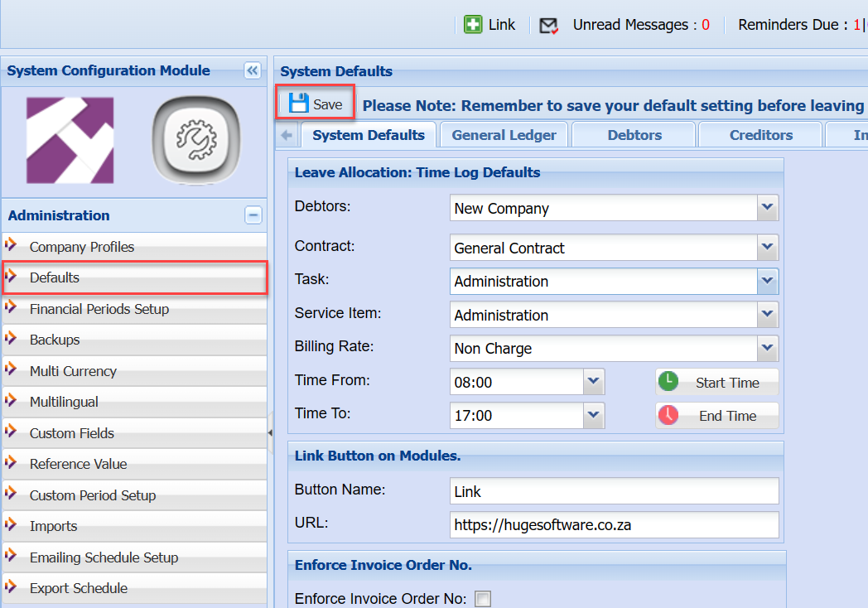Switch to the Creditors tab
This screenshot has height=608, width=868.
760,135
